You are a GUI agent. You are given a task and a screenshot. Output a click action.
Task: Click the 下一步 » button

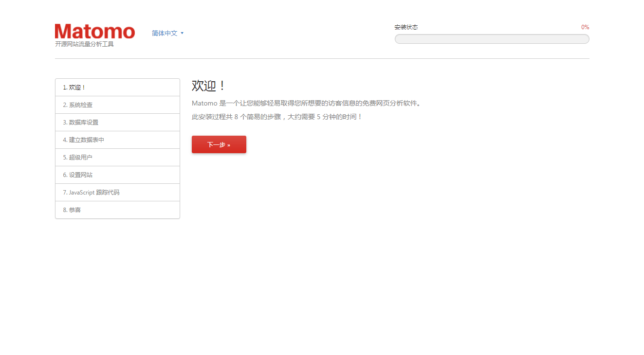[219, 144]
